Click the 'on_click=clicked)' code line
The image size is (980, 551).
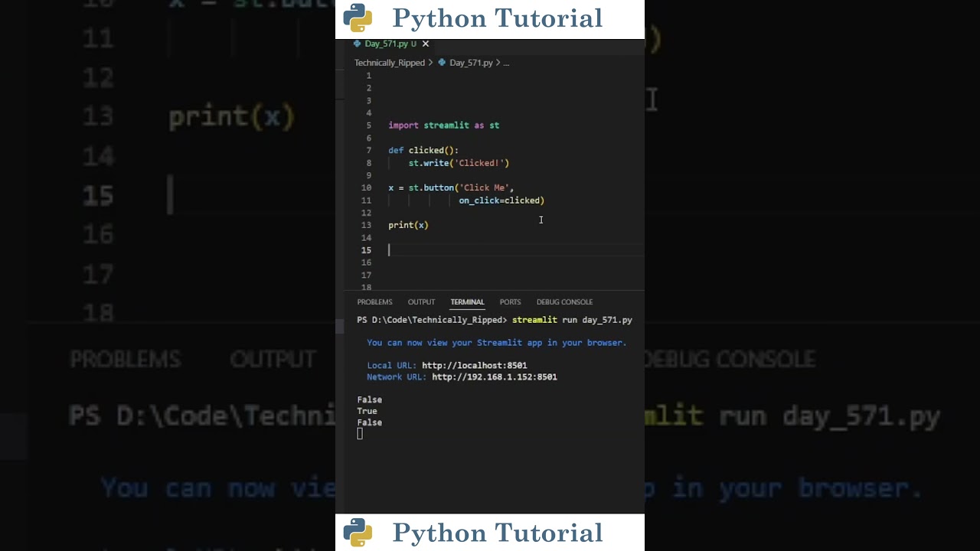(x=501, y=201)
